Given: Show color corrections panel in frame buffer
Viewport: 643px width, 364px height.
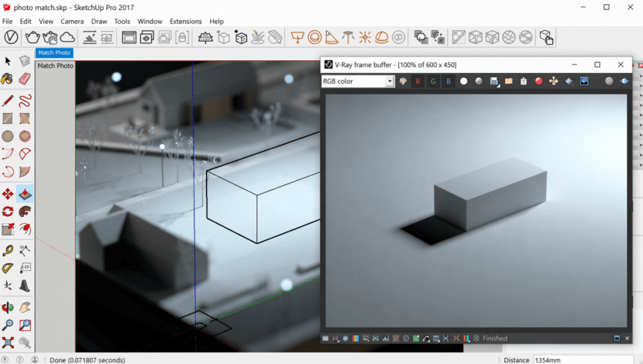Looking at the screenshot, I should [325, 338].
